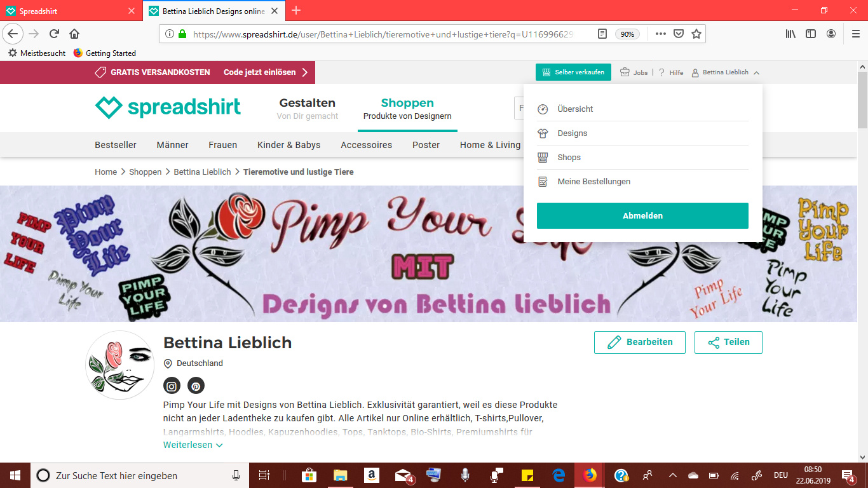This screenshot has width=868, height=488.
Task: Expand description with Weiterlesen
Action: coord(193,445)
